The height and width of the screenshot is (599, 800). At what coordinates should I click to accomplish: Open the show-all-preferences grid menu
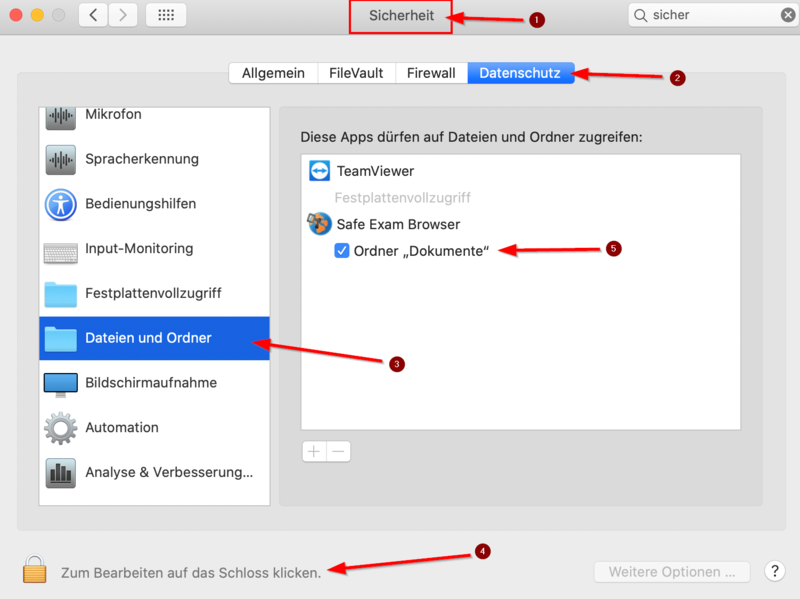[x=166, y=14]
